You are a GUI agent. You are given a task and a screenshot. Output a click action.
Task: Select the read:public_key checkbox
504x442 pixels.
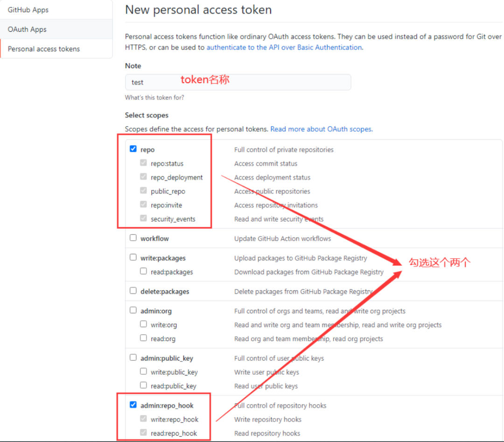(x=143, y=385)
